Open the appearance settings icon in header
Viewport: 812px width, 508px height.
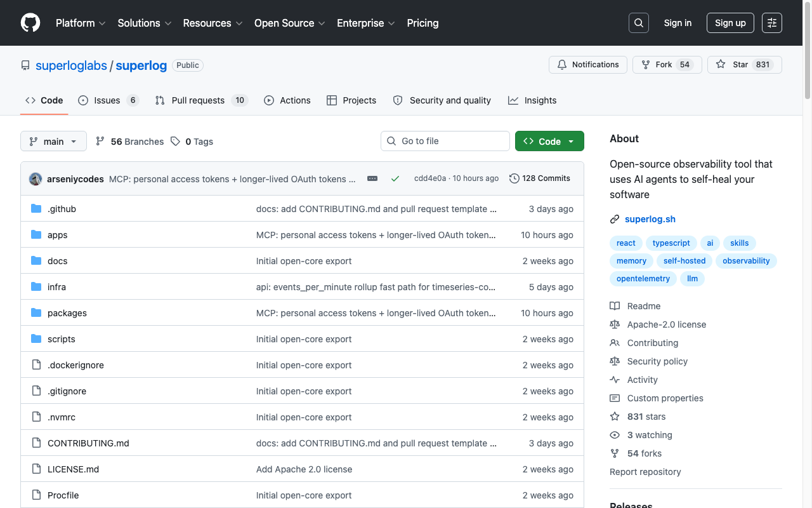point(772,23)
